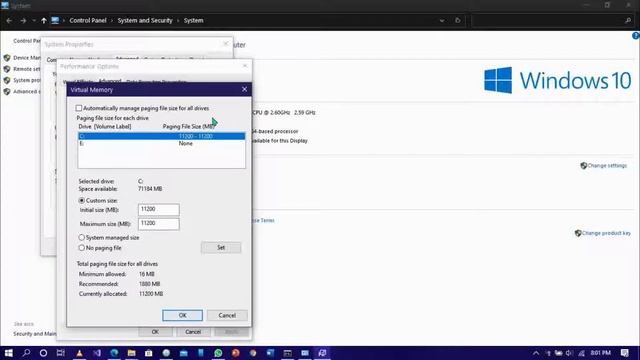Click Control Panel in address breadcrumb
This screenshot has height=360, width=640.
(x=88, y=20)
